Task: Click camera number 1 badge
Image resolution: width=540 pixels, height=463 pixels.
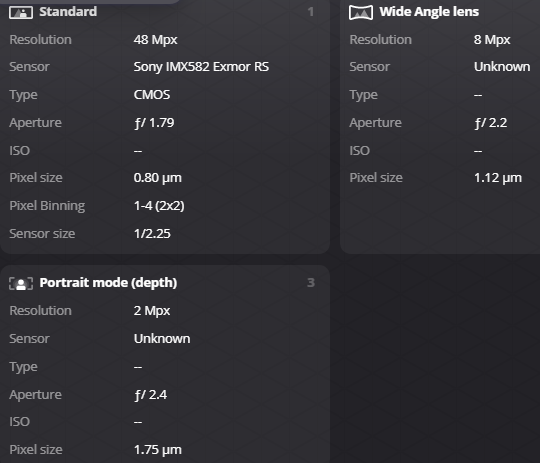Action: click(311, 12)
